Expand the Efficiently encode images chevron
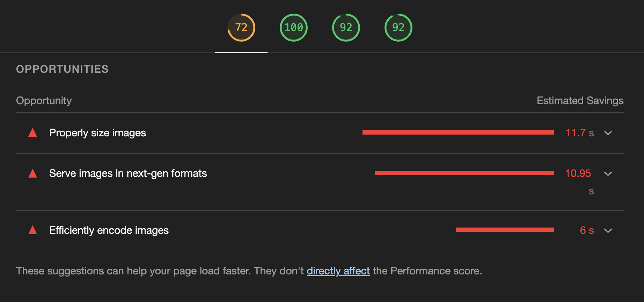 tap(608, 231)
